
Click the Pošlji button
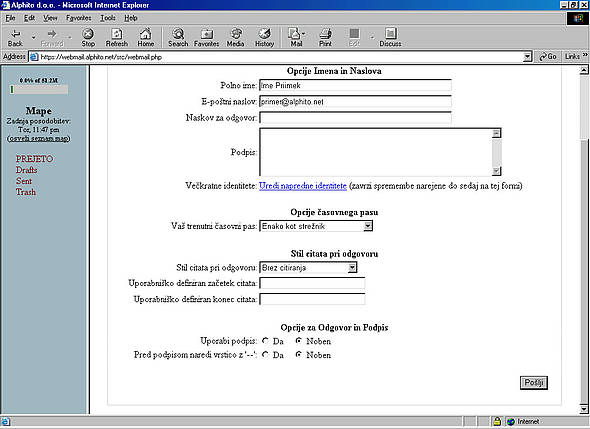pos(534,383)
